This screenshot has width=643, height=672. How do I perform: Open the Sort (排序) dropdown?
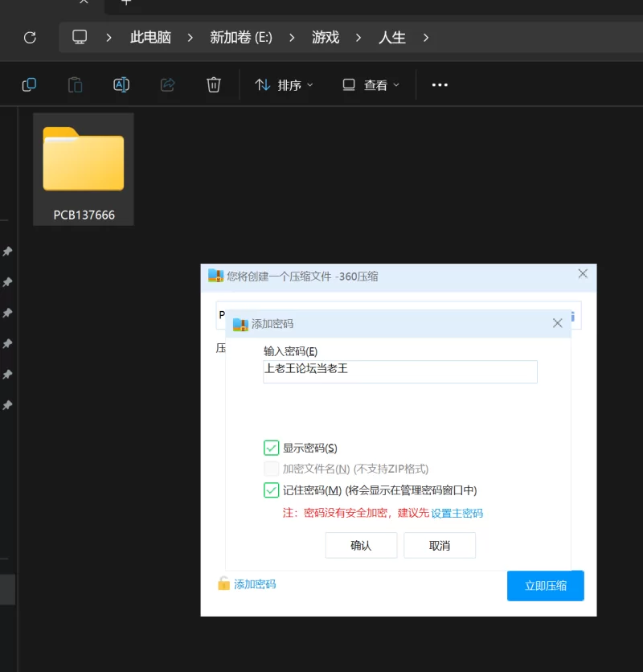284,85
